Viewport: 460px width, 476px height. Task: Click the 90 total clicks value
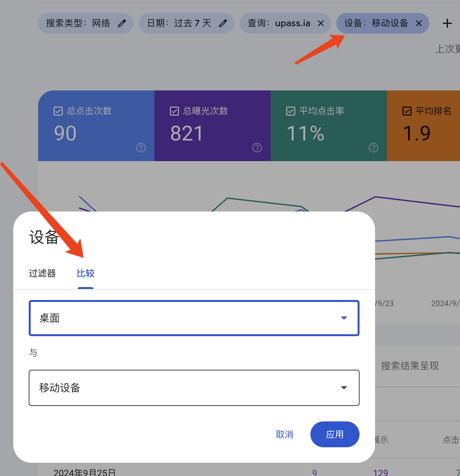click(x=65, y=133)
